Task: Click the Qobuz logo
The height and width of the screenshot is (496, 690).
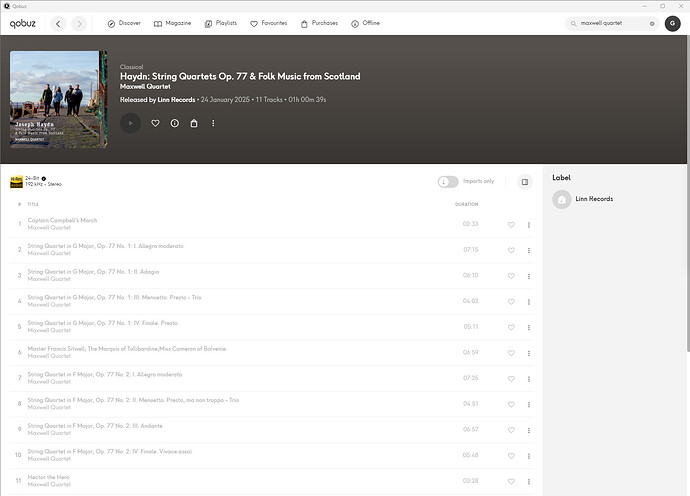Action: coord(23,24)
